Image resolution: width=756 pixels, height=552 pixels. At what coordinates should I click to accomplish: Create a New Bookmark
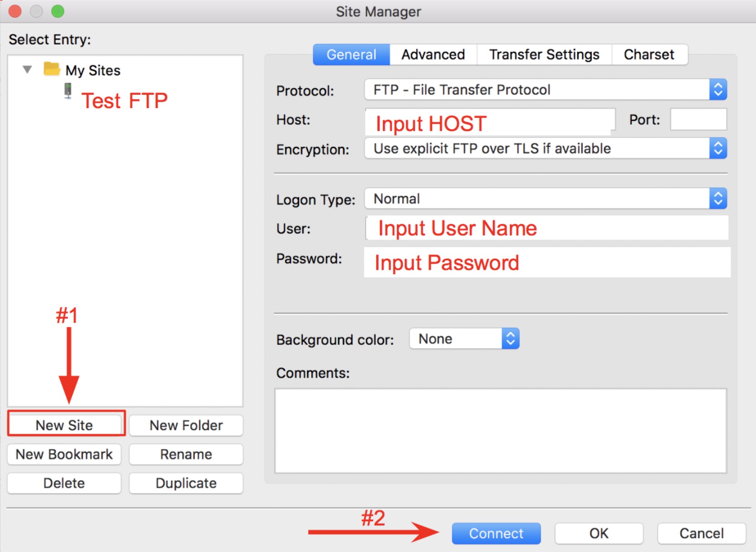[x=64, y=454]
